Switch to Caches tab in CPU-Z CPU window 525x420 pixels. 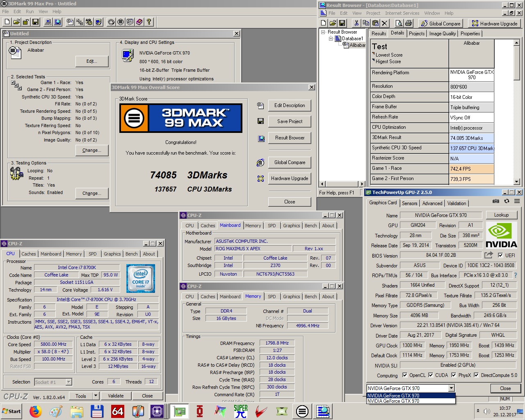[29, 254]
